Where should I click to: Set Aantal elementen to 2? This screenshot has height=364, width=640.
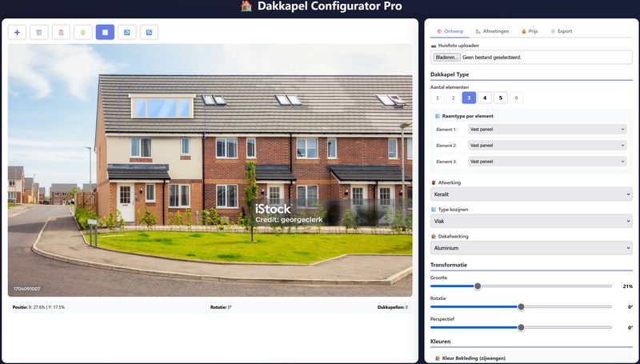(x=453, y=98)
